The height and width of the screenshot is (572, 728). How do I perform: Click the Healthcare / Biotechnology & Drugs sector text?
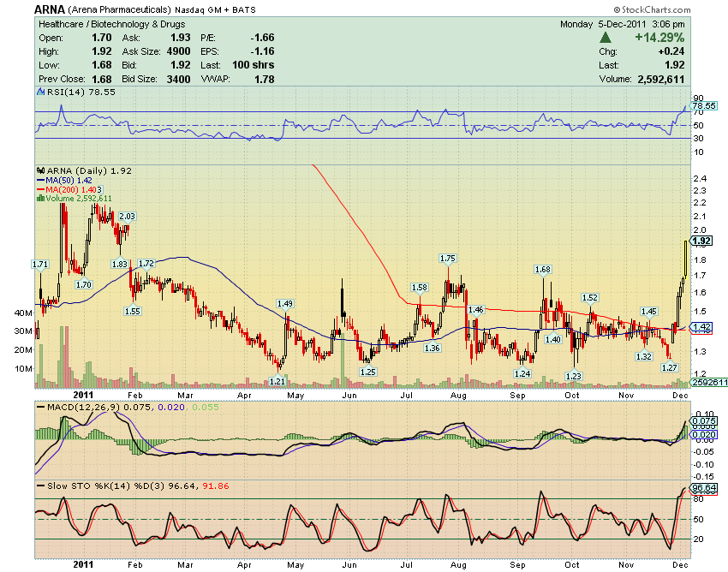click(x=112, y=24)
